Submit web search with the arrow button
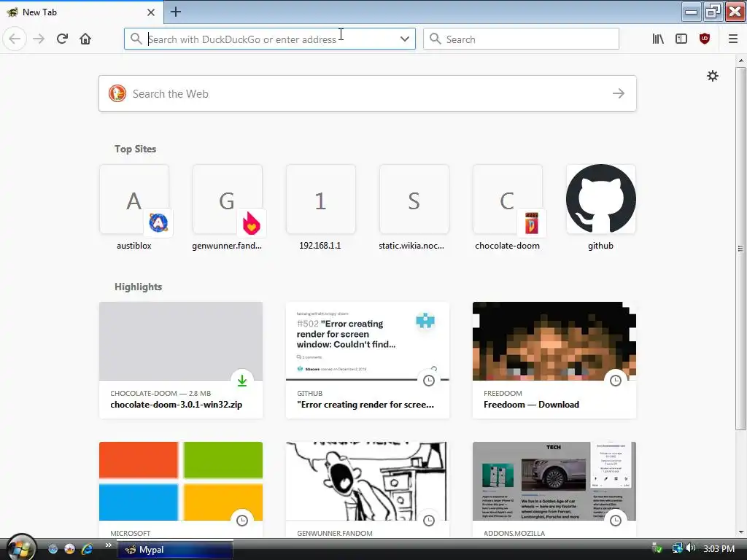This screenshot has height=560, width=747. pos(619,93)
